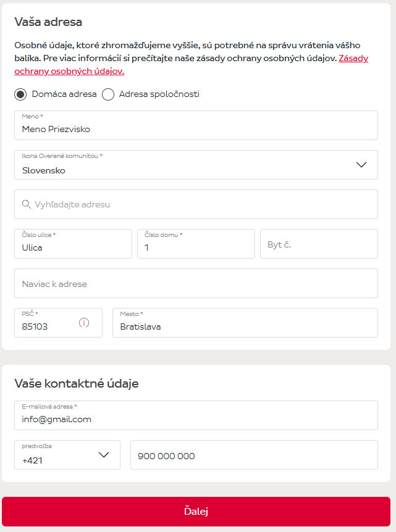Screen dimensions: 396x532
Task: Click the phone number field 900 000 000
Action: click(x=253, y=455)
